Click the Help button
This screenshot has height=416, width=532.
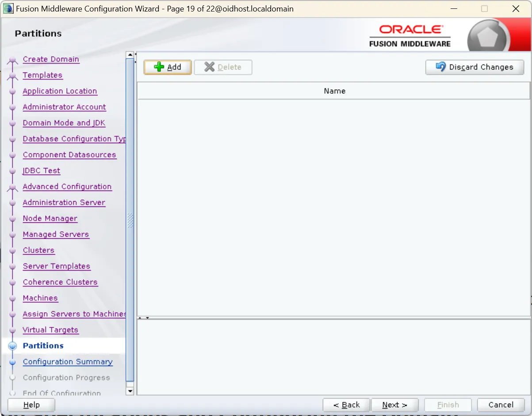click(31, 405)
